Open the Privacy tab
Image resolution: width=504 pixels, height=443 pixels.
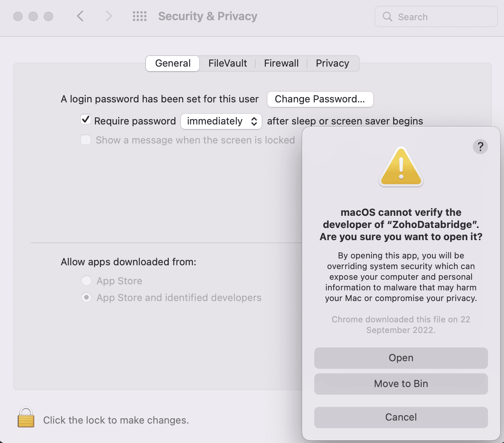[x=332, y=63]
